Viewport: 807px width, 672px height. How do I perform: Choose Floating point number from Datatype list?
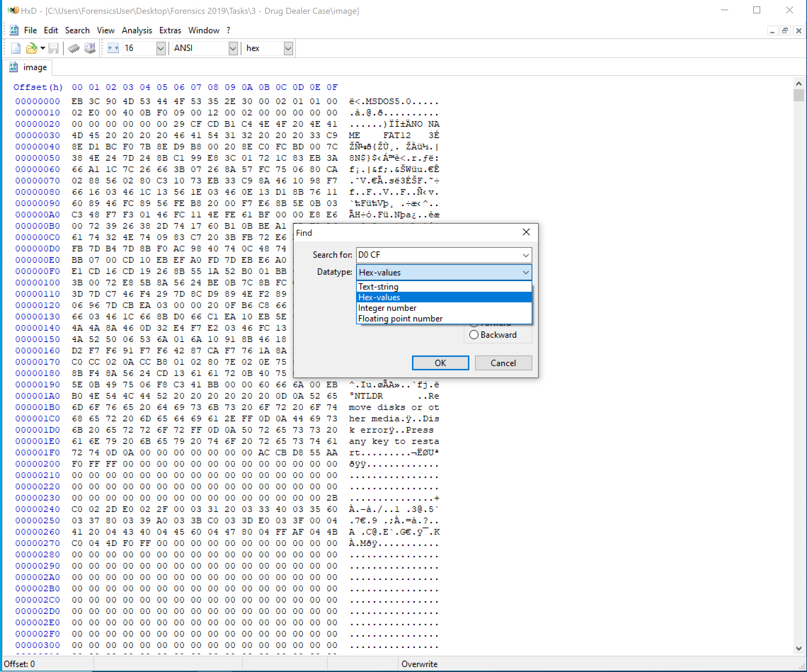click(444, 319)
